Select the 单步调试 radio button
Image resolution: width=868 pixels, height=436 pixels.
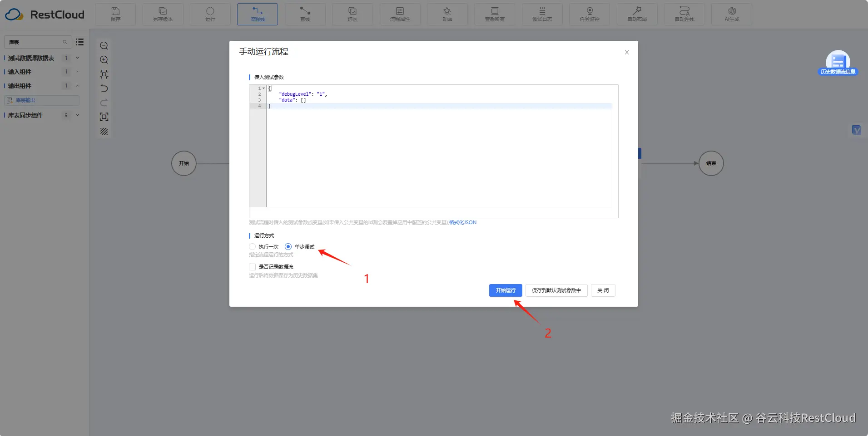pyautogui.click(x=288, y=247)
